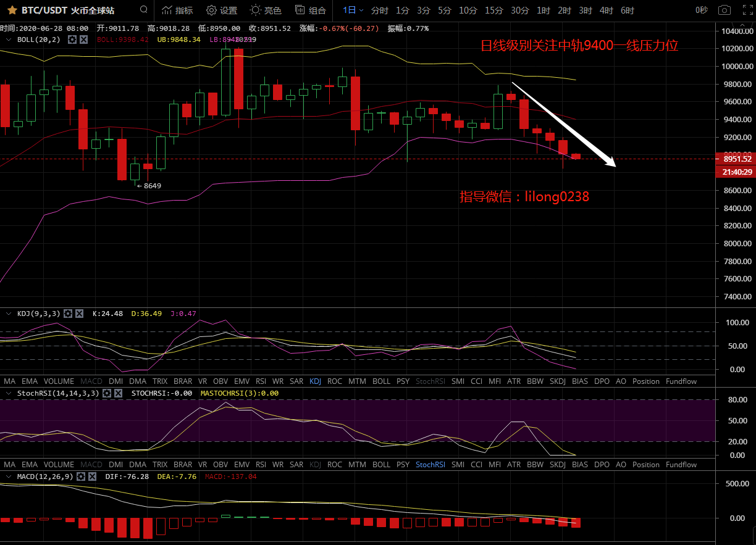This screenshot has width=756, height=545.
Task: Open chart 设置 settings gear
Action: click(222, 10)
